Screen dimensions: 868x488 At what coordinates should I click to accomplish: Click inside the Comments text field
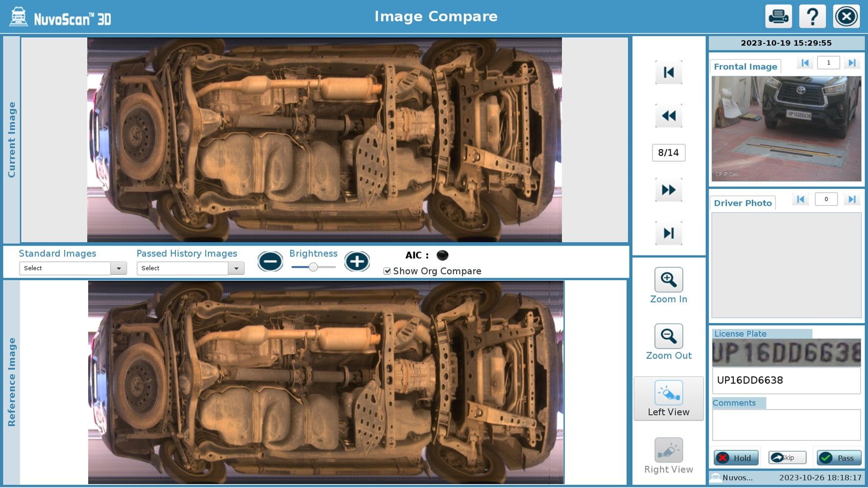[x=786, y=425]
